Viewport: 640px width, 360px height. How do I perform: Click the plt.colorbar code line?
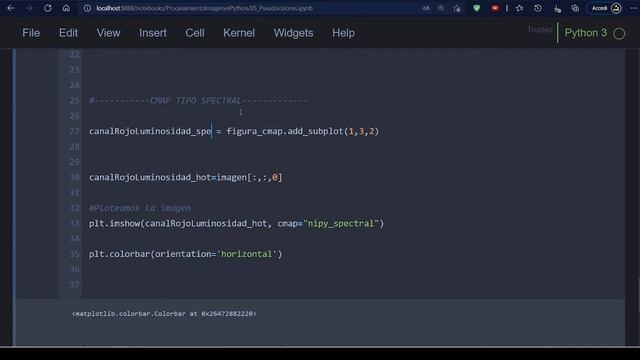click(185, 254)
